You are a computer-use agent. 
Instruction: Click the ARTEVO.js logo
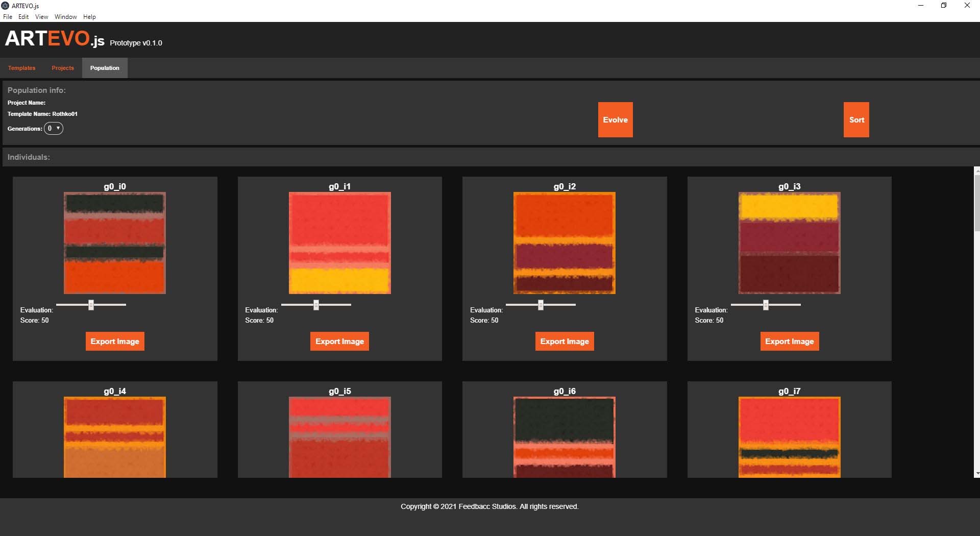(x=55, y=39)
